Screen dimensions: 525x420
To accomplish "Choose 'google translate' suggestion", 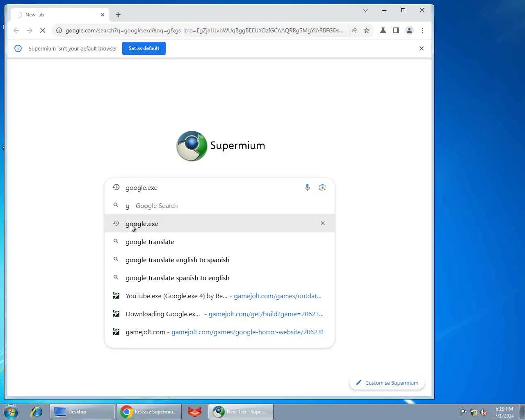I will pos(220,242).
